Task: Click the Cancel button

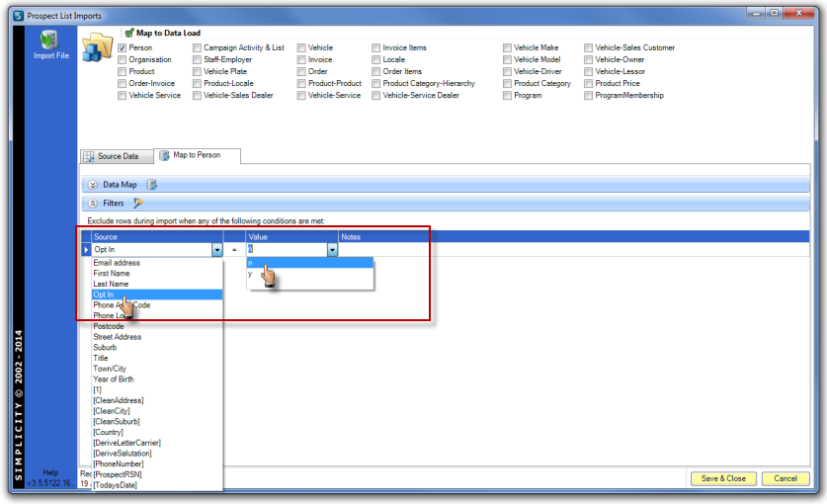Action: (786, 478)
